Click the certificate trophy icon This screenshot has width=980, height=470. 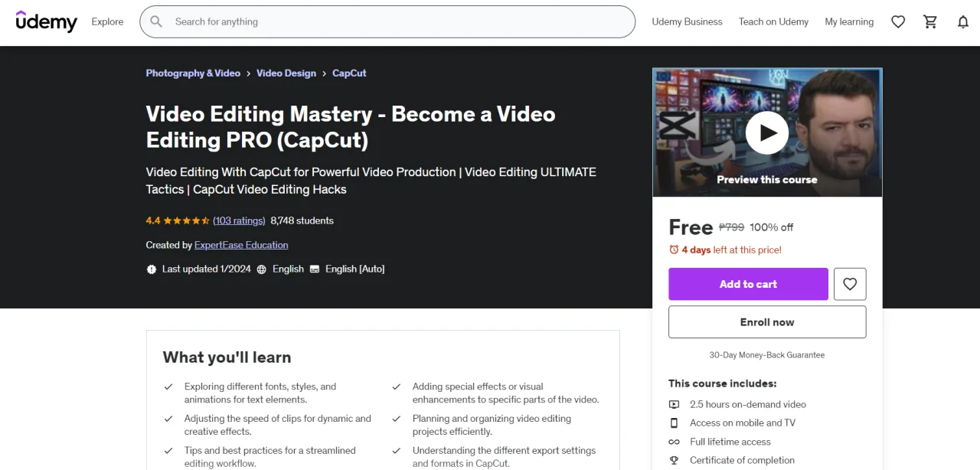pos(674,460)
